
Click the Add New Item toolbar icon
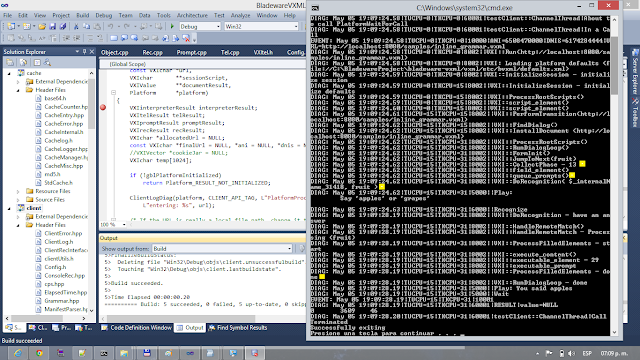pos(27,27)
